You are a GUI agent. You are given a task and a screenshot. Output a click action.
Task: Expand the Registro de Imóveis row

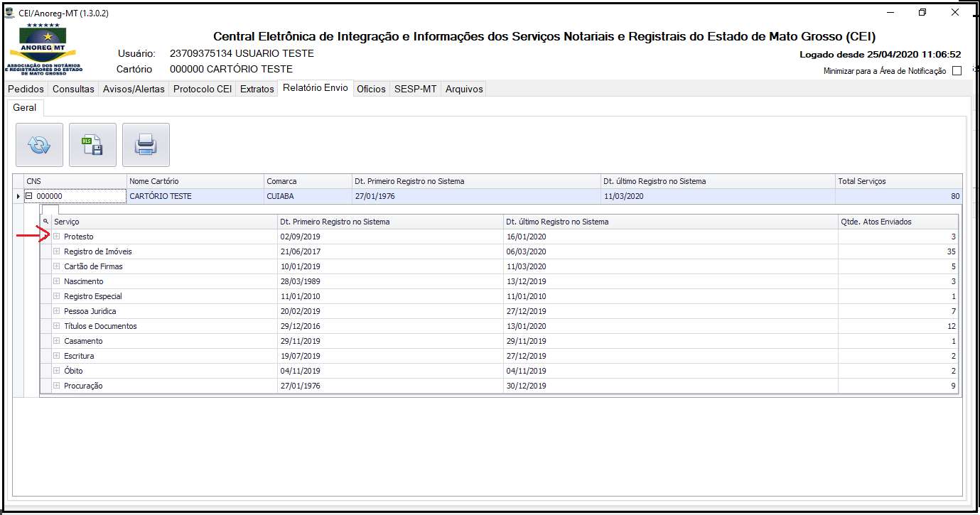click(x=57, y=251)
